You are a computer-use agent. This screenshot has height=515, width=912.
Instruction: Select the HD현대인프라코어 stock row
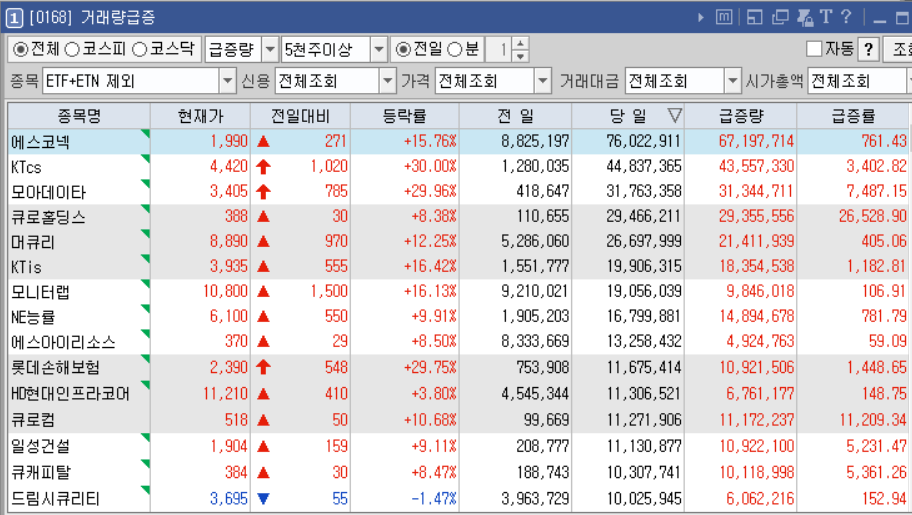pos(458,394)
